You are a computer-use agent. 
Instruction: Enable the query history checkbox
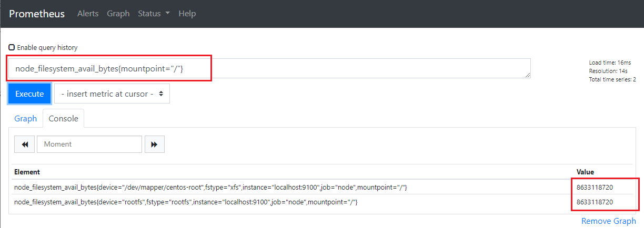coord(12,47)
